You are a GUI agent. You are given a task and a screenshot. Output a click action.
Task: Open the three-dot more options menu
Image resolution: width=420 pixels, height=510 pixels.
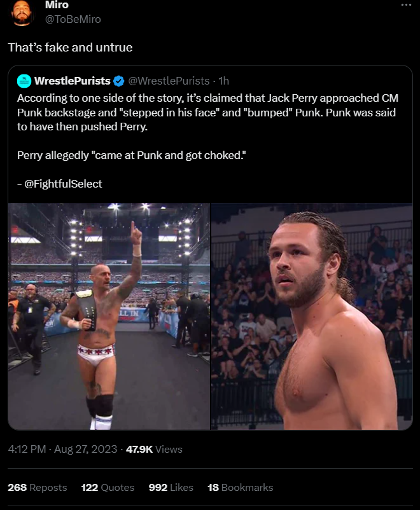(406, 4)
